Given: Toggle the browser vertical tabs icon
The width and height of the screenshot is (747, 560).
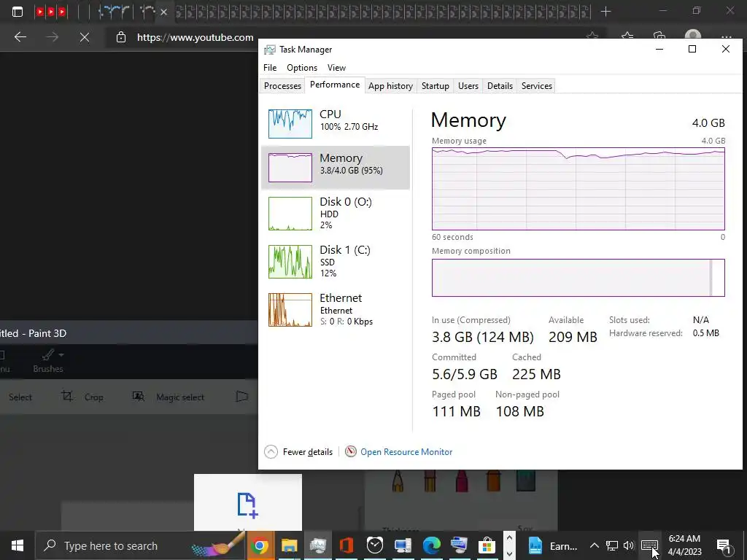Looking at the screenshot, I should pos(18,12).
